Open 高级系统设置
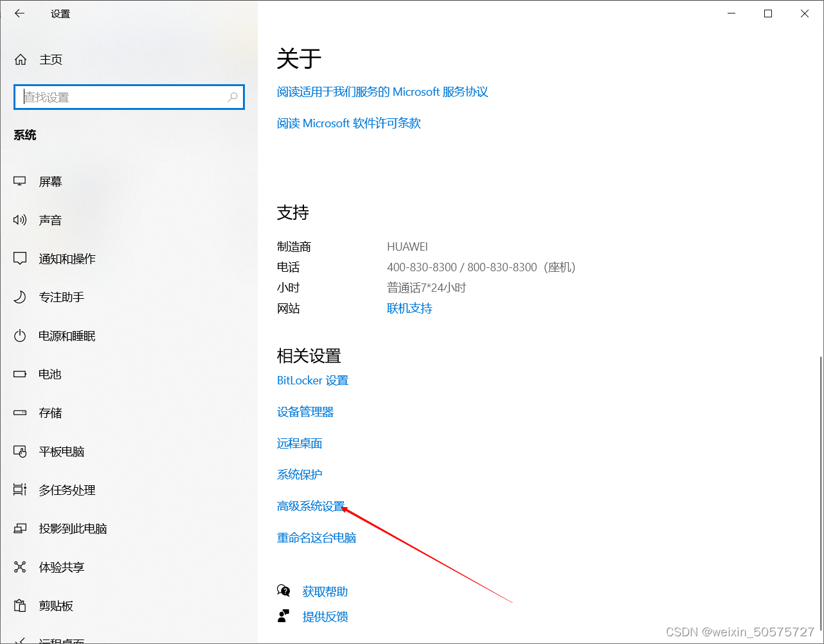 [x=311, y=506]
